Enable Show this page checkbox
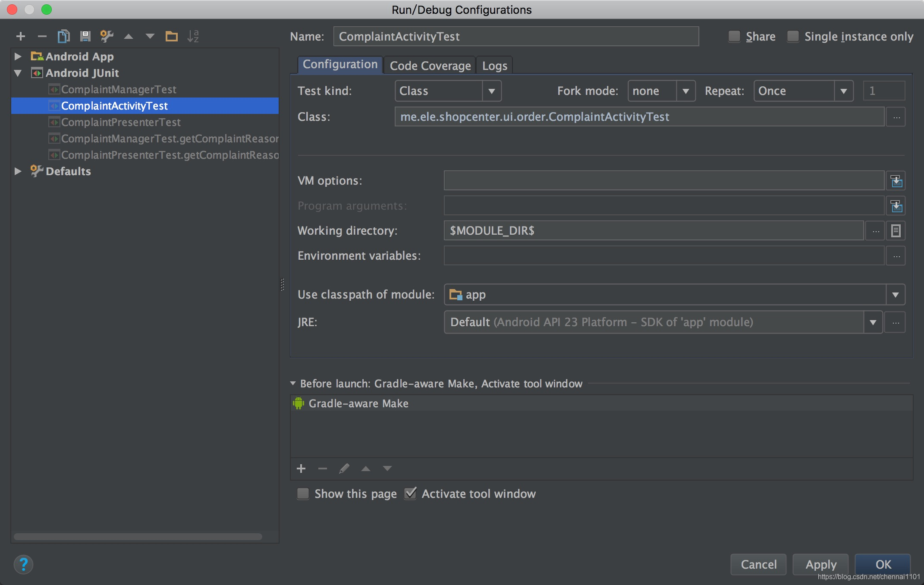The width and height of the screenshot is (924, 585). click(303, 494)
